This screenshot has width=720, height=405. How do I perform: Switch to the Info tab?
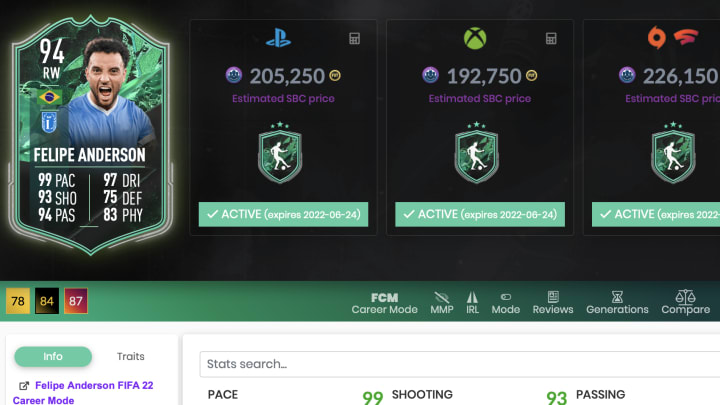tap(53, 356)
